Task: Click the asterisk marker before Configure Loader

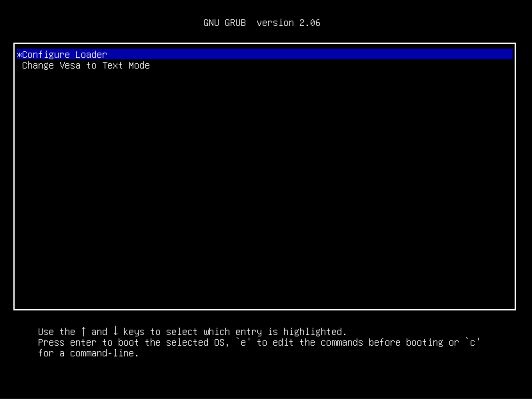Action: [x=19, y=55]
